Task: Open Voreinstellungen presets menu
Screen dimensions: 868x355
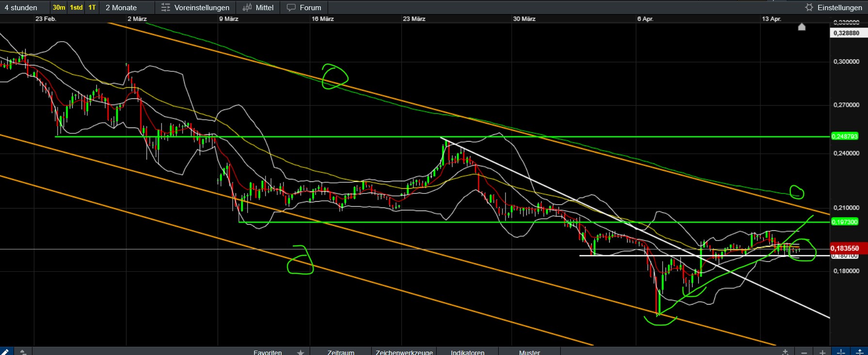Action: 195,8
